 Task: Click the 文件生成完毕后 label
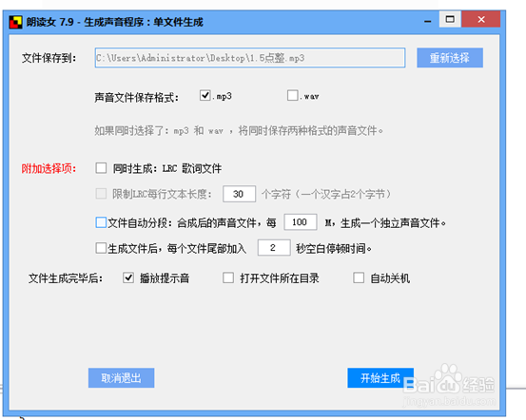66,278
